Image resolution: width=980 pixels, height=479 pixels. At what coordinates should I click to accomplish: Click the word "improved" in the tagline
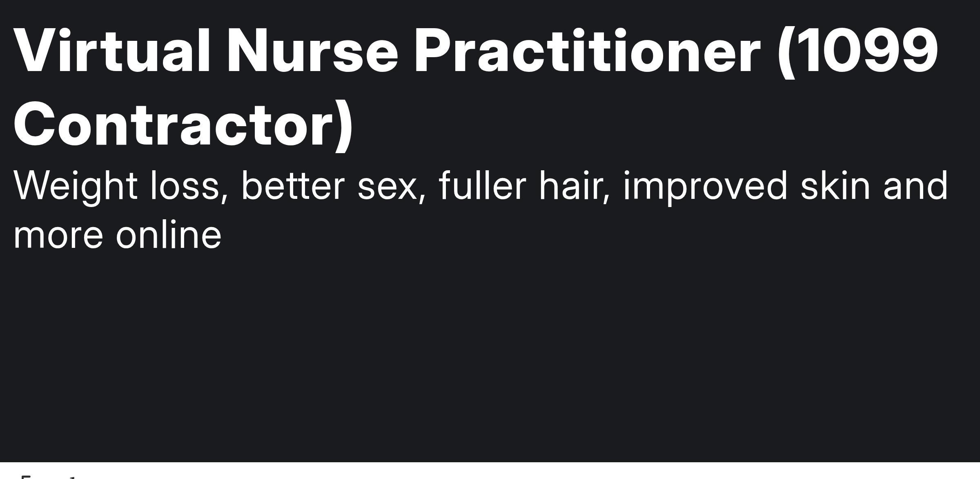(705, 187)
